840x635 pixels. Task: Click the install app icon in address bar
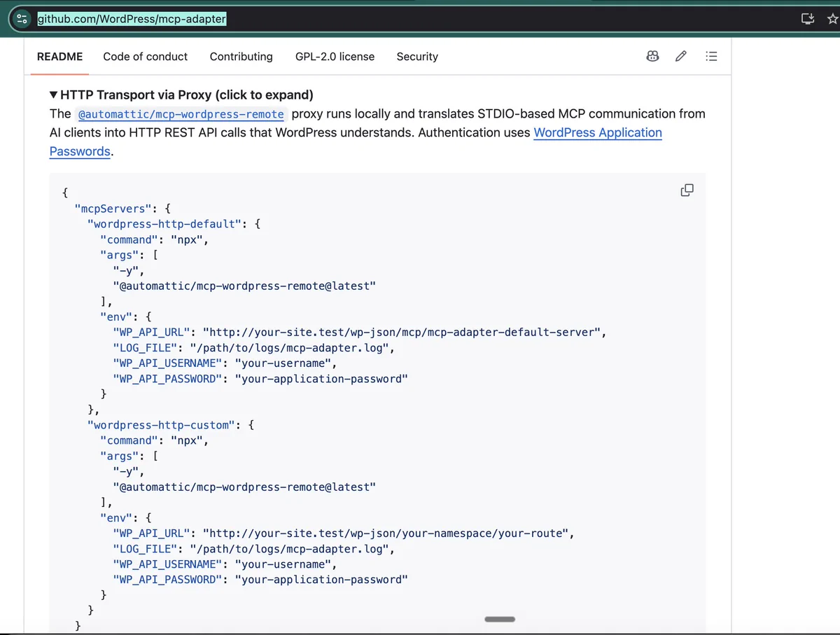point(808,19)
